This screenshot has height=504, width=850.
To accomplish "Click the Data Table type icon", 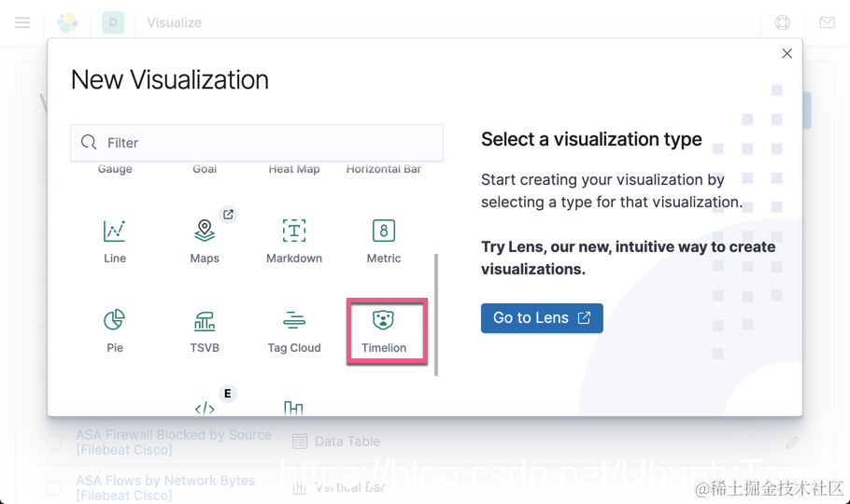I will (300, 441).
